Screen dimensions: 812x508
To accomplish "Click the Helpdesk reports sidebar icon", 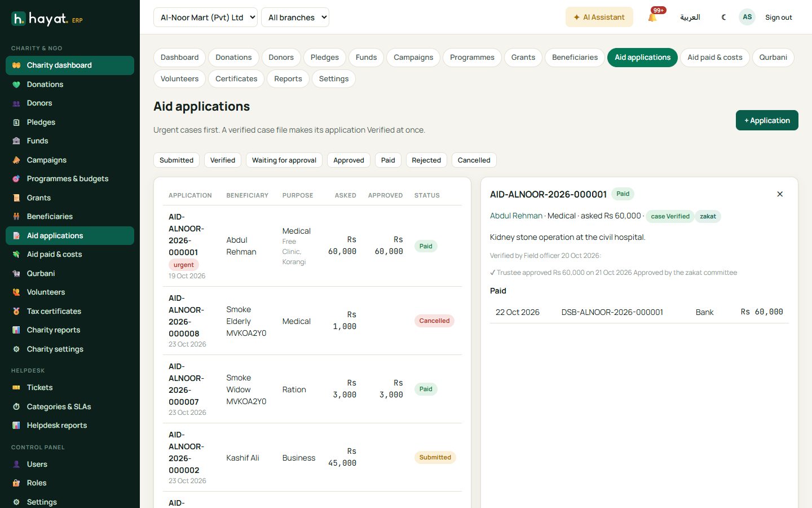I will pyautogui.click(x=16, y=425).
